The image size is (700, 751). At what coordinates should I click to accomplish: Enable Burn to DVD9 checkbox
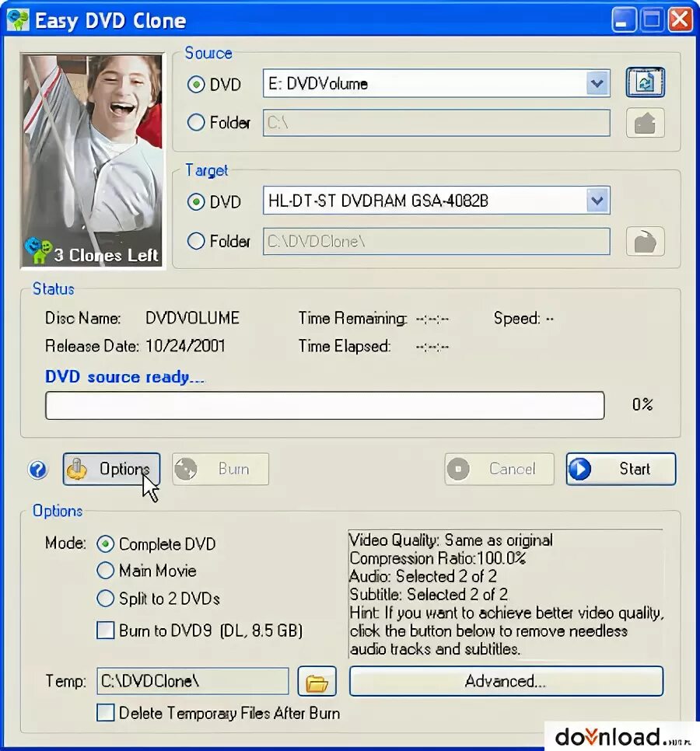point(106,630)
